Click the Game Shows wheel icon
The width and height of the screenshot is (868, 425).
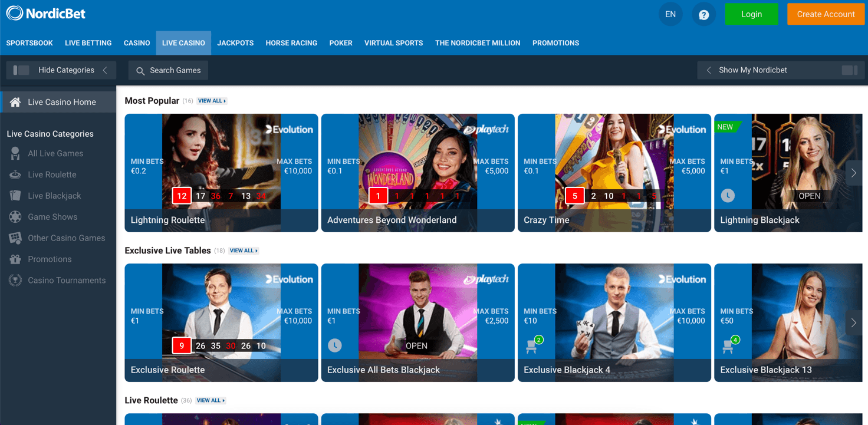pos(15,217)
